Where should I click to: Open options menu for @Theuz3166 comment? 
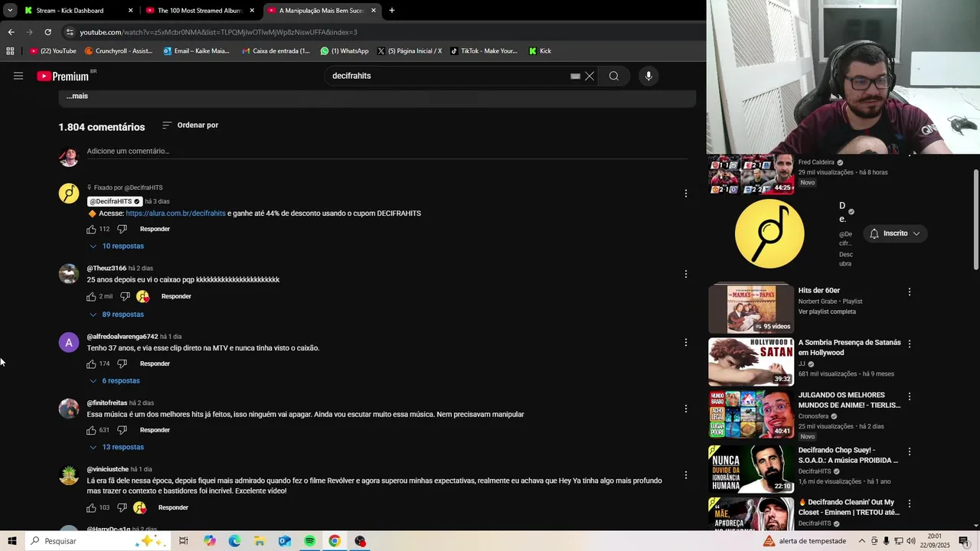pyautogui.click(x=686, y=274)
